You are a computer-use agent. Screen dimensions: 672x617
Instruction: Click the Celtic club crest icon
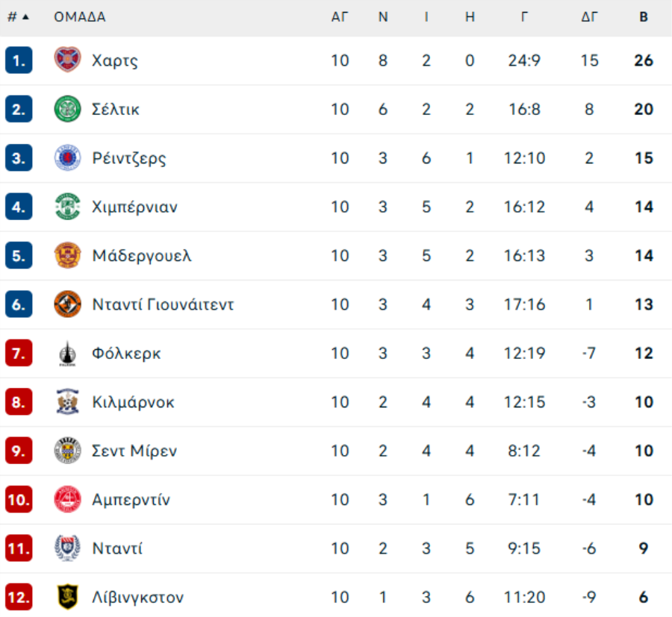[67, 109]
